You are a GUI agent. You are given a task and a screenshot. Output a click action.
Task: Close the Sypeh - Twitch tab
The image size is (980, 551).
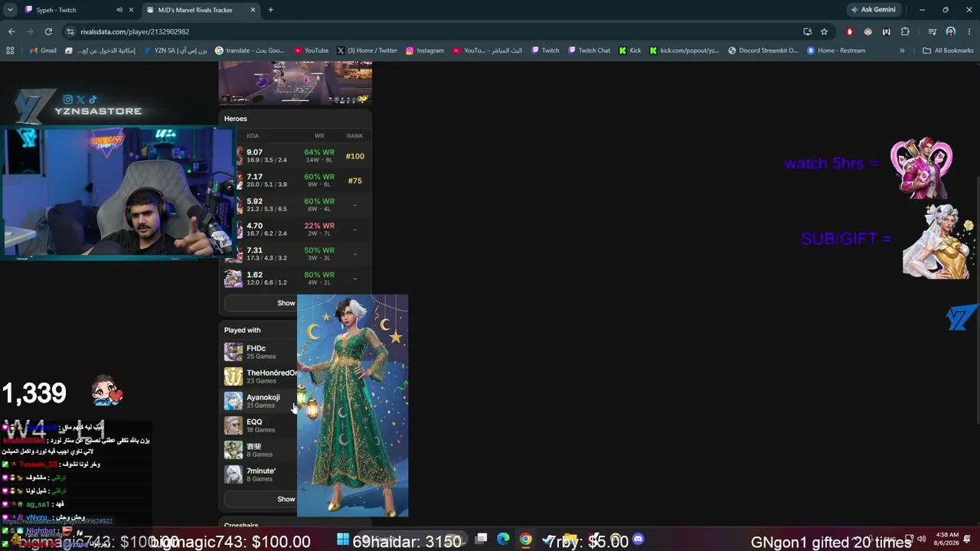point(132,10)
